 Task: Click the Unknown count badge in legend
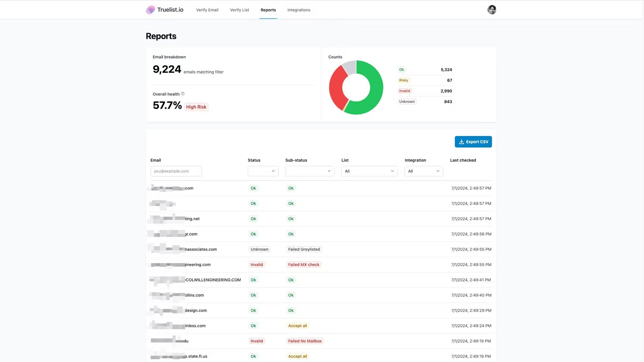(407, 102)
